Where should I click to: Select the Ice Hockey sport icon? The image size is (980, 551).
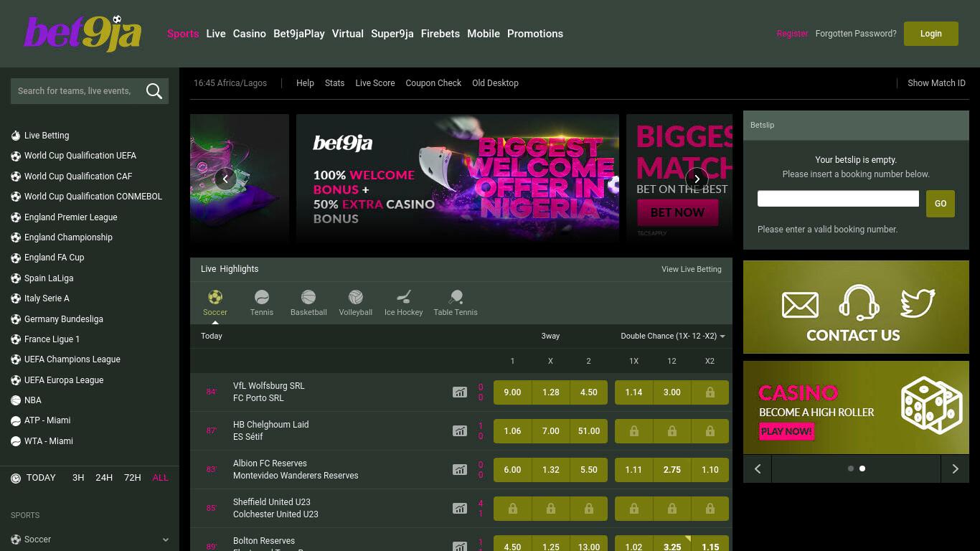point(404,296)
